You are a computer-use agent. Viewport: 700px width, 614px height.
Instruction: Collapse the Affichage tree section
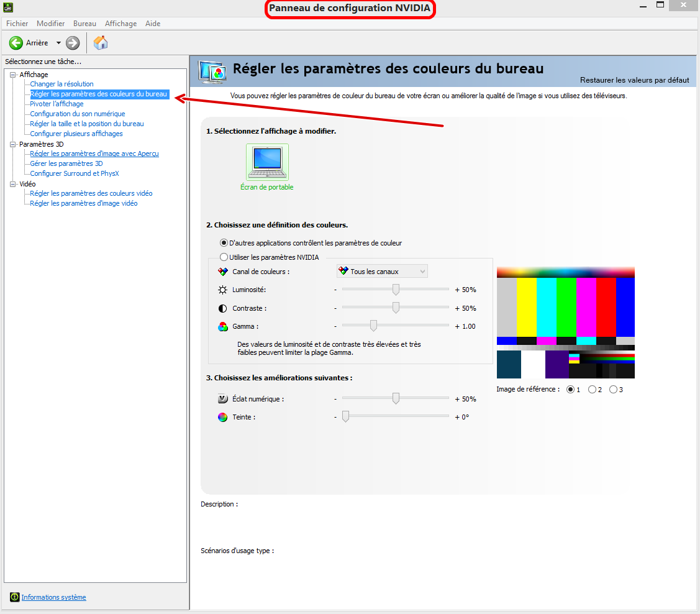point(13,75)
